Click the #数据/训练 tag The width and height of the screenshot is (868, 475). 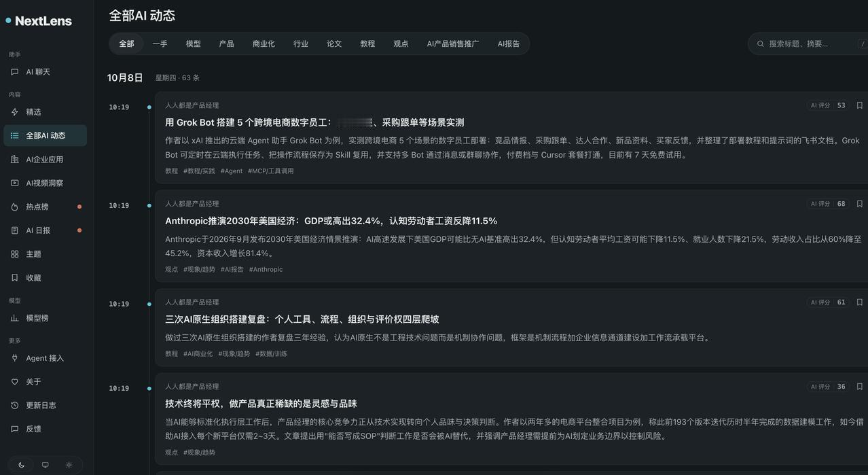click(x=271, y=354)
